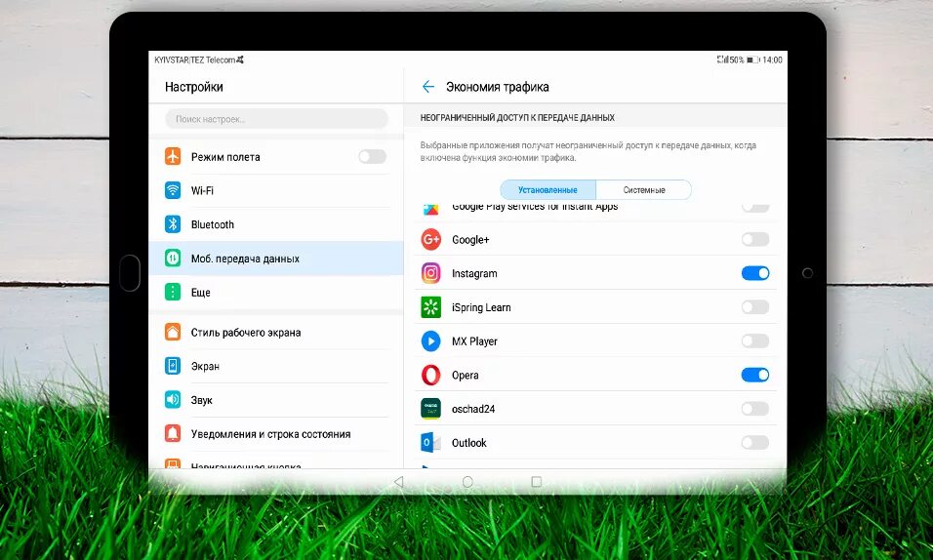Tap the Android back navigation button
Viewport: 933px width, 560px height.
[398, 481]
